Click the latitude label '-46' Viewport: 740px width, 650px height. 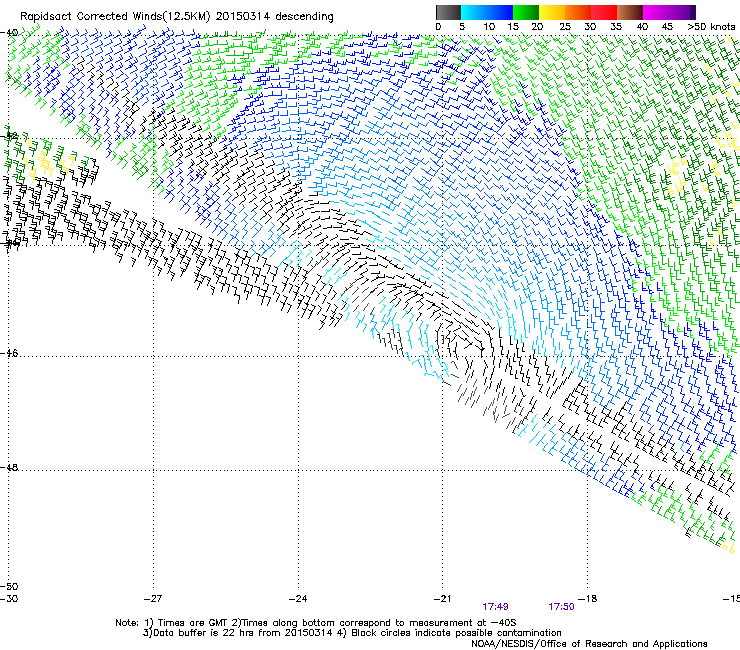10,353
